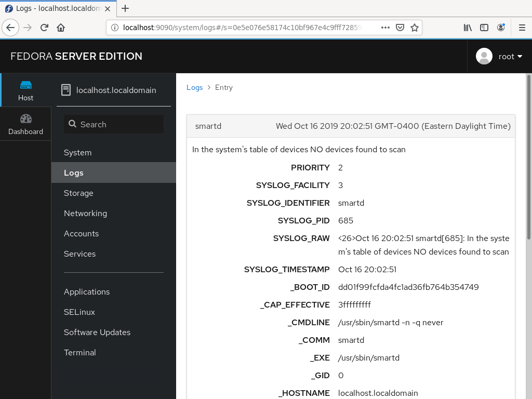Reload the current page

click(44, 28)
